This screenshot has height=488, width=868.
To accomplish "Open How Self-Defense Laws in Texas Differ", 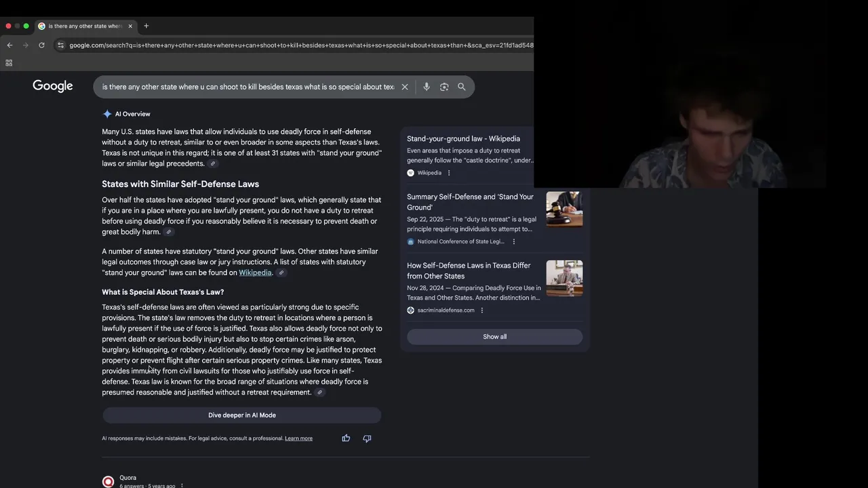I will [x=469, y=270].
